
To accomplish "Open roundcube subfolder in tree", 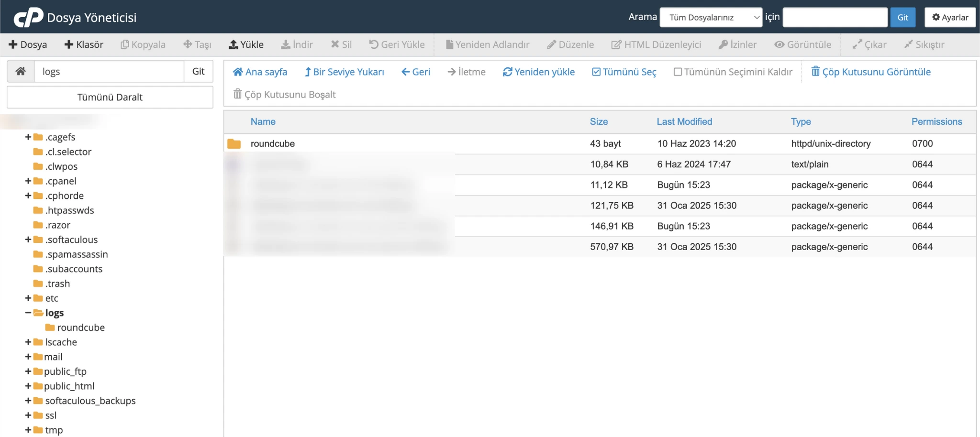I will (x=75, y=328).
